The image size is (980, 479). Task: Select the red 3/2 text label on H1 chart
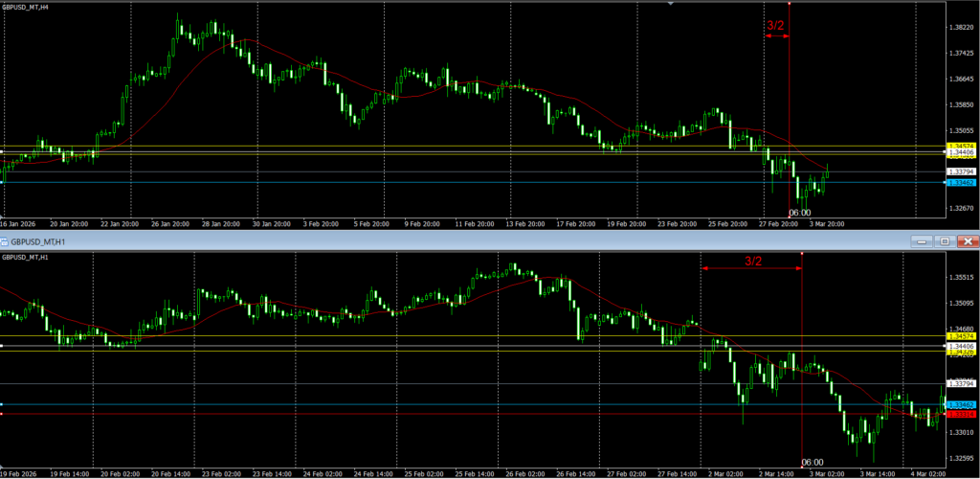pyautogui.click(x=752, y=260)
